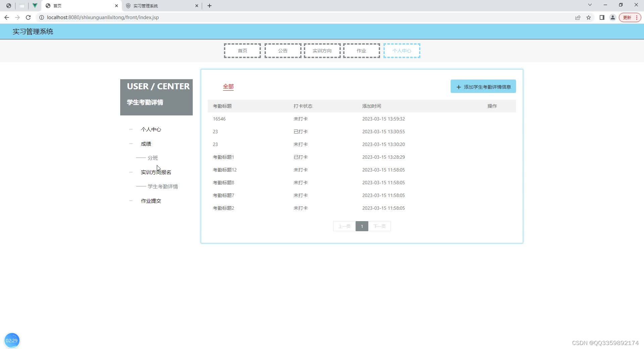Click the row titled 考勤标题7
644x349 pixels.
(x=362, y=195)
